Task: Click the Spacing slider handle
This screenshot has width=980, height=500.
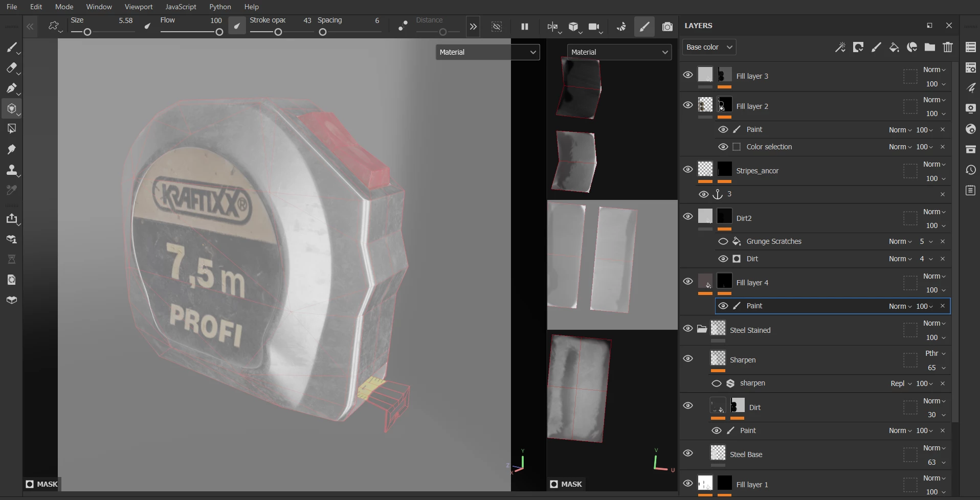Action: click(x=323, y=32)
